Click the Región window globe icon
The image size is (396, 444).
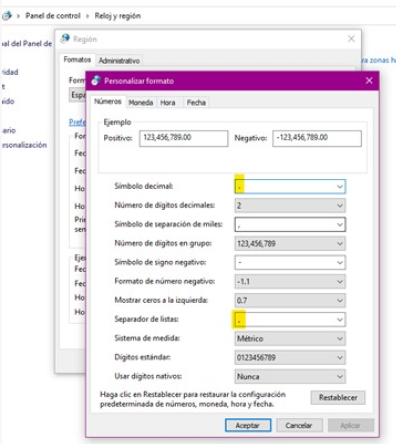click(65, 39)
